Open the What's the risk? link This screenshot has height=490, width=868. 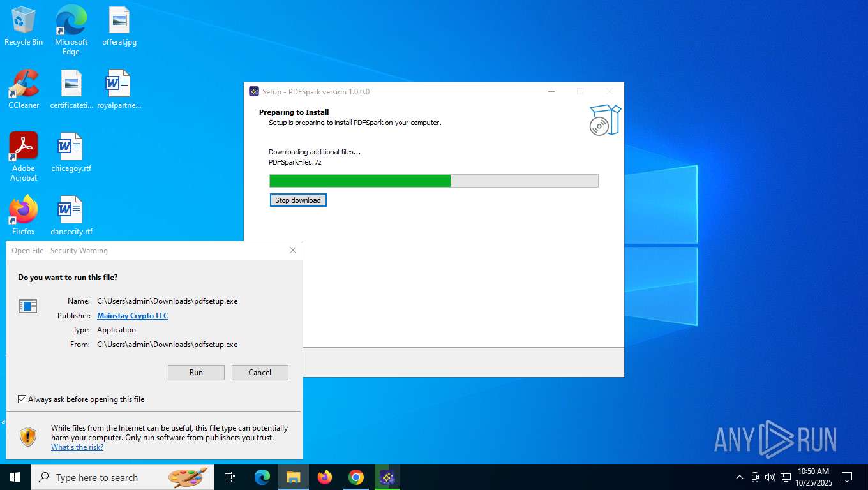tap(77, 447)
